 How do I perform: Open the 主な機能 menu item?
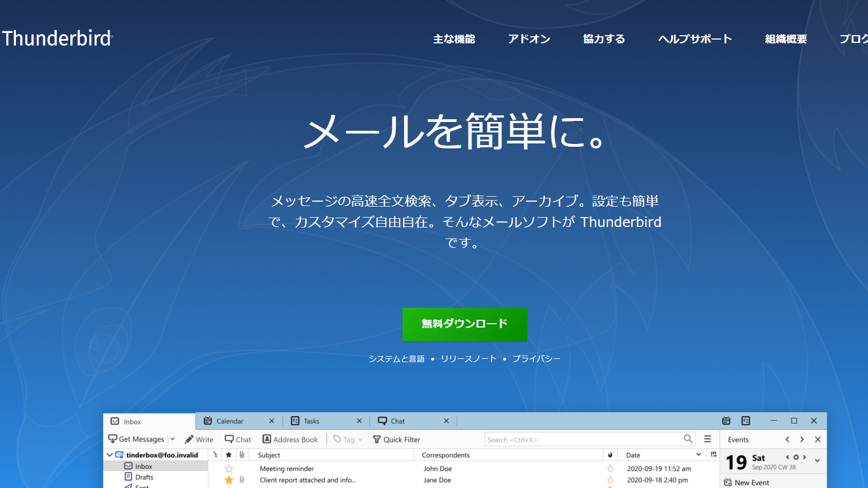[x=454, y=39]
